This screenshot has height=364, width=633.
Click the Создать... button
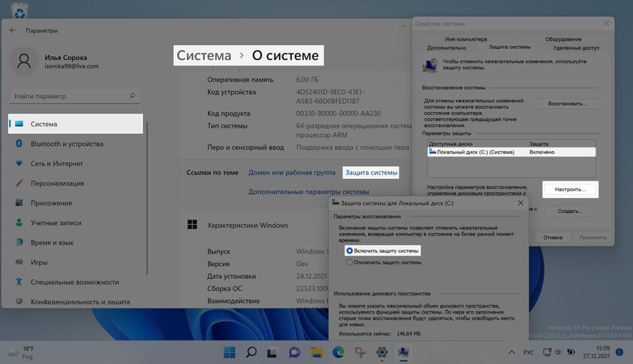point(570,211)
